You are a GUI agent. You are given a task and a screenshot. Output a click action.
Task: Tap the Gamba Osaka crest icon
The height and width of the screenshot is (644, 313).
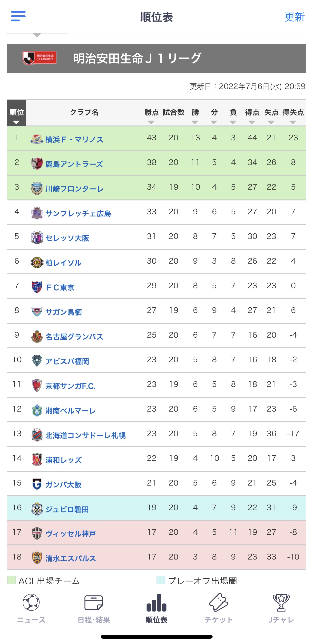click(37, 484)
